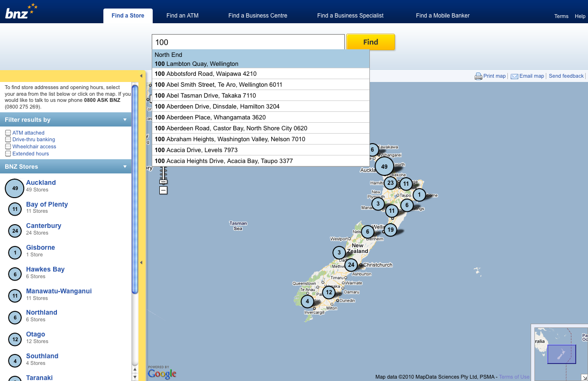Select suggestion 100 Aberdeen Drive, Hamilton
This screenshot has width=588, height=381.
pyautogui.click(x=260, y=107)
